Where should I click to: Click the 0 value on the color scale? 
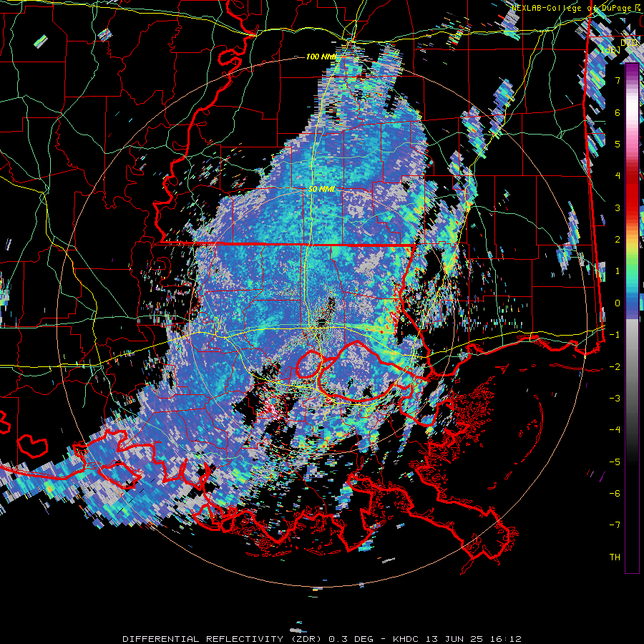618,303
